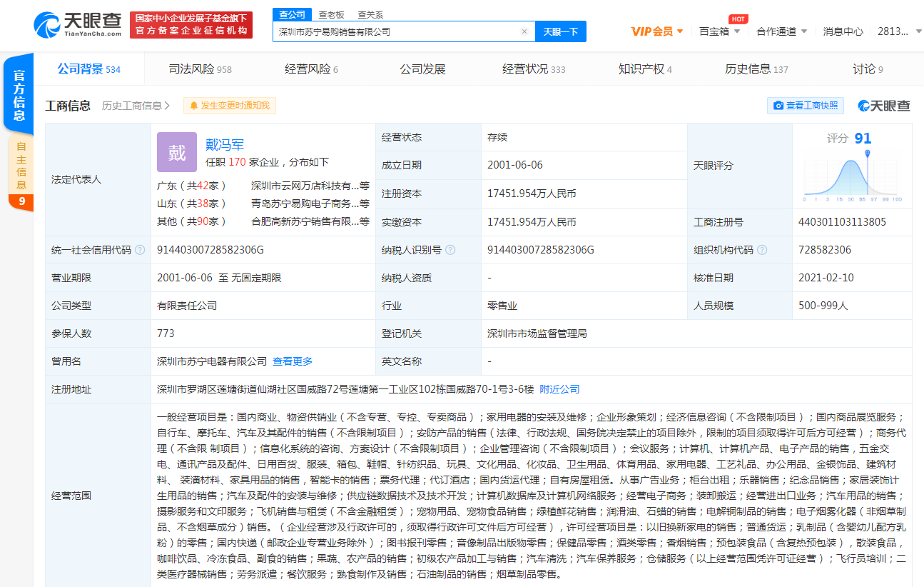Click 广东(共42家) region entry
Image resolution: width=924 pixels, height=587 pixels.
tap(192, 186)
